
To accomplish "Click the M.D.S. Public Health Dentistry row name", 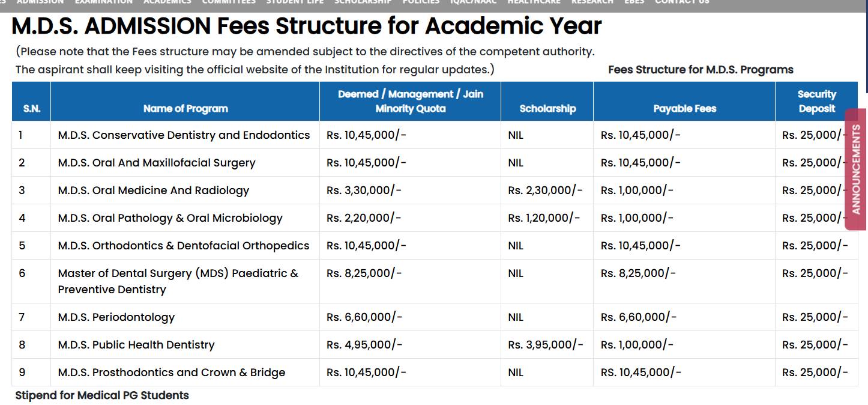I will pos(136,345).
